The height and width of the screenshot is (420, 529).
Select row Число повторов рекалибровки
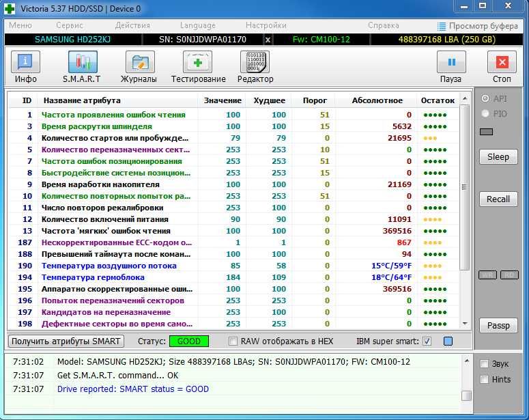[x=233, y=208]
